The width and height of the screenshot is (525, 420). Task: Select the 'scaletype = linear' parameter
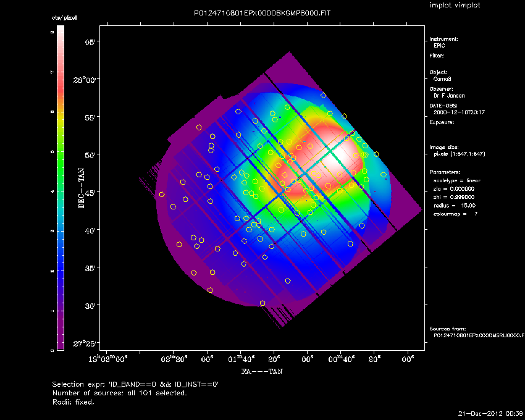click(x=457, y=180)
